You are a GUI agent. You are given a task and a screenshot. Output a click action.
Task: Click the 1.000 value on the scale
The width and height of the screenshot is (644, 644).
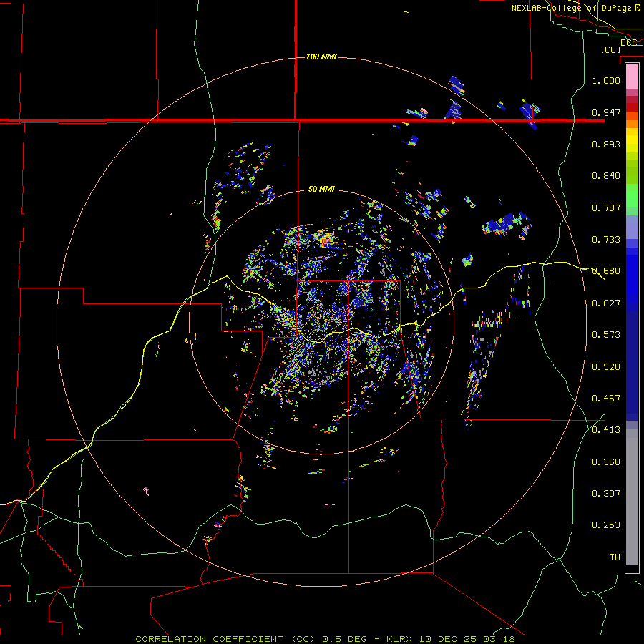click(606, 80)
